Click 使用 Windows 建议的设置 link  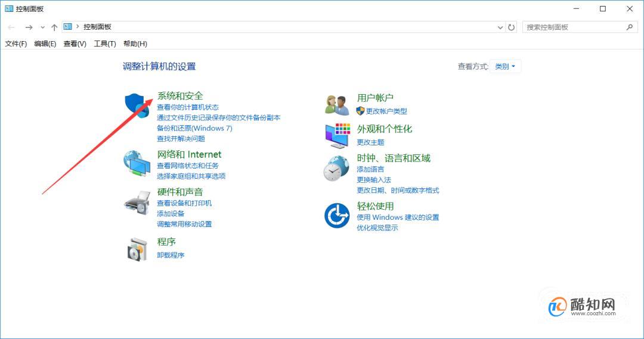(x=398, y=217)
